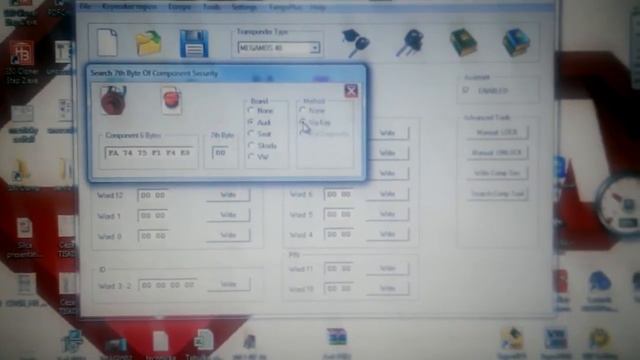The width and height of the screenshot is (640, 360).
Task: Click the Manual UNLOCK button
Action: [497, 152]
